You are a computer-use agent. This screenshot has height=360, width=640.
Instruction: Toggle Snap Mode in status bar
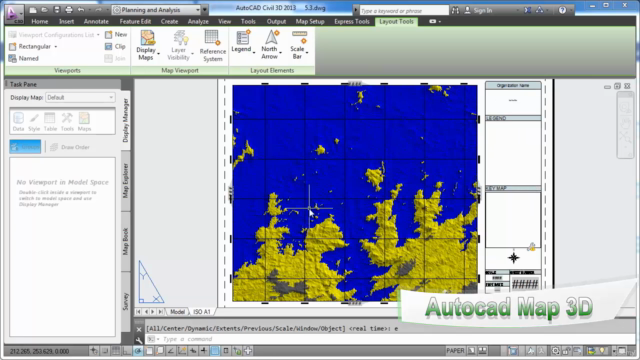click(x=105, y=351)
